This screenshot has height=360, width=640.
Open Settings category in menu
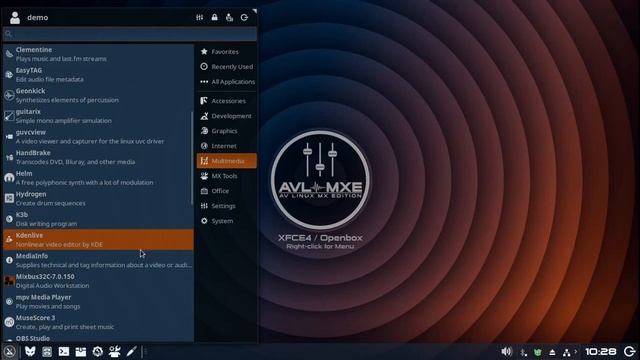click(x=227, y=206)
